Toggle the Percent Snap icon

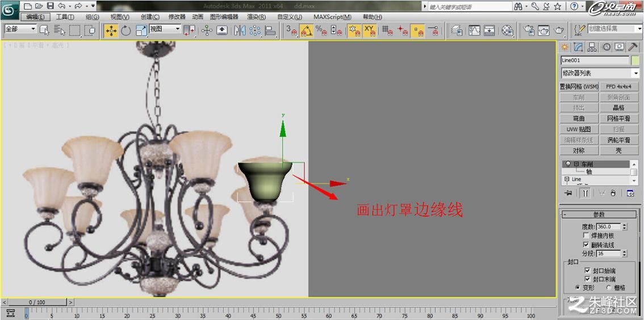point(321,31)
